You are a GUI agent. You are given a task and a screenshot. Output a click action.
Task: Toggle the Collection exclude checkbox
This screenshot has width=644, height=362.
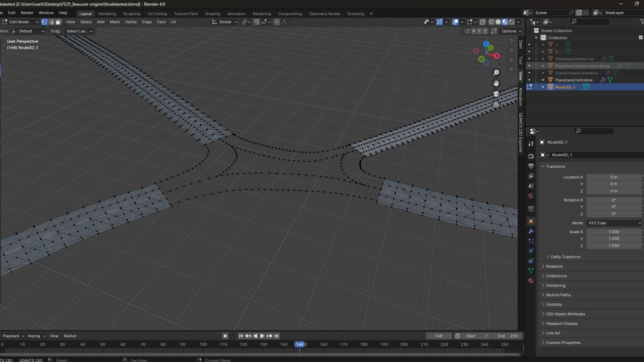[640, 38]
